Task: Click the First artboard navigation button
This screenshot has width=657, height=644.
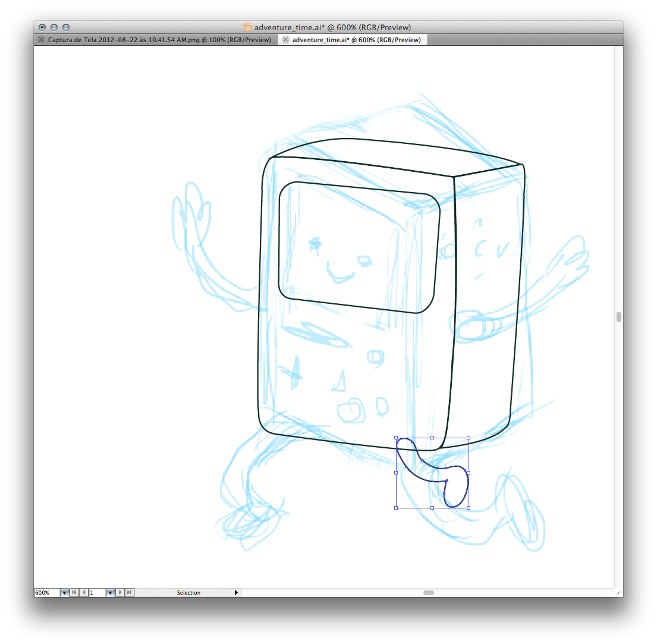Action: coord(74,592)
